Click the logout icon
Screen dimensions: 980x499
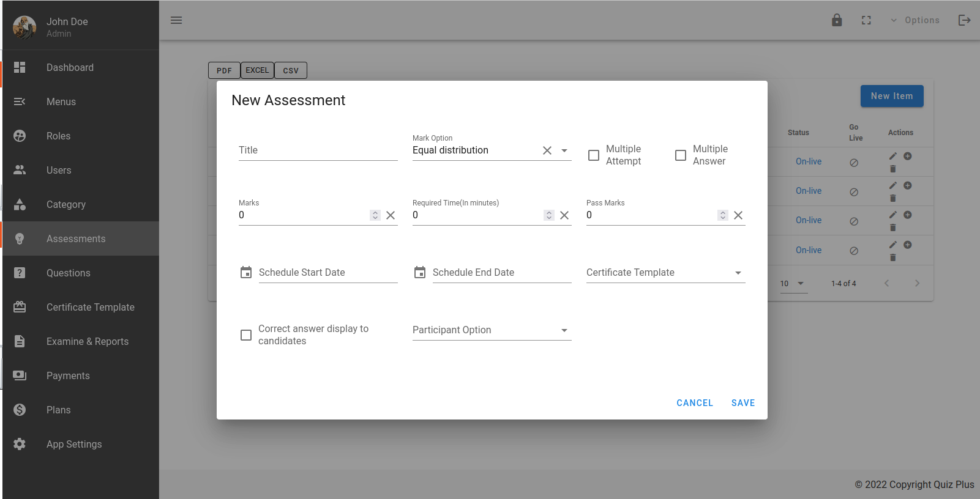[965, 20]
